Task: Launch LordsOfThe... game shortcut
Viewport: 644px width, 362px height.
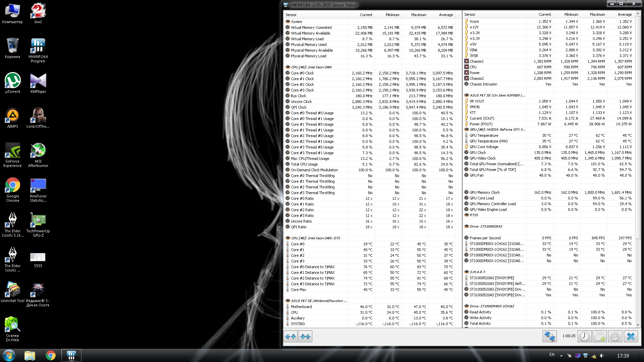Action: (x=38, y=118)
